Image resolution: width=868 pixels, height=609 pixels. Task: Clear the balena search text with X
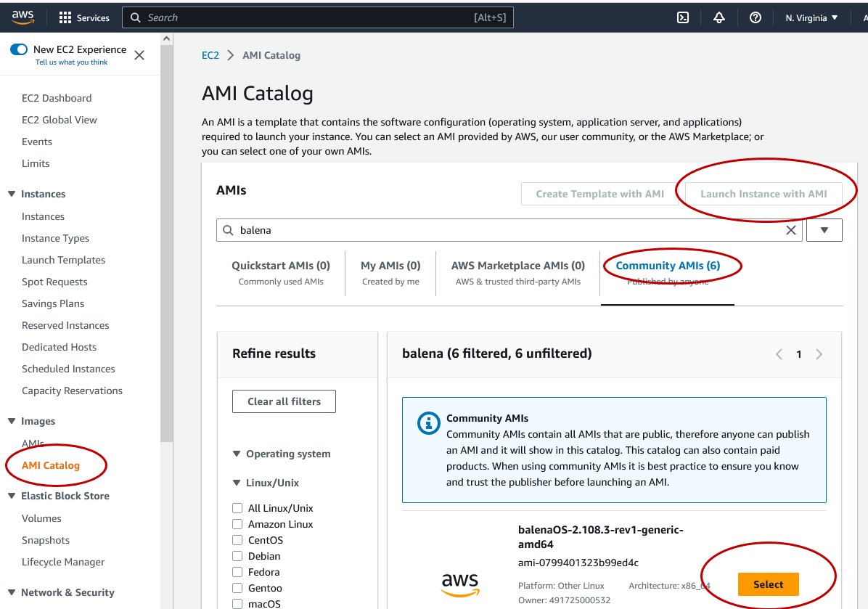(791, 230)
